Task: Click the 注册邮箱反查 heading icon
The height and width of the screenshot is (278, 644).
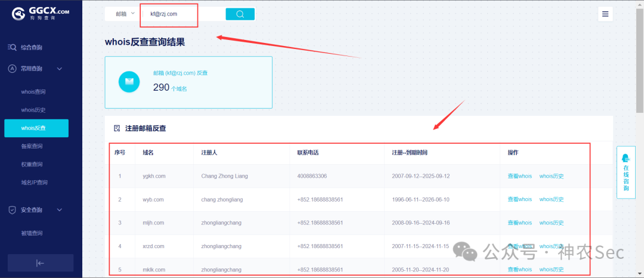Action: pyautogui.click(x=117, y=128)
